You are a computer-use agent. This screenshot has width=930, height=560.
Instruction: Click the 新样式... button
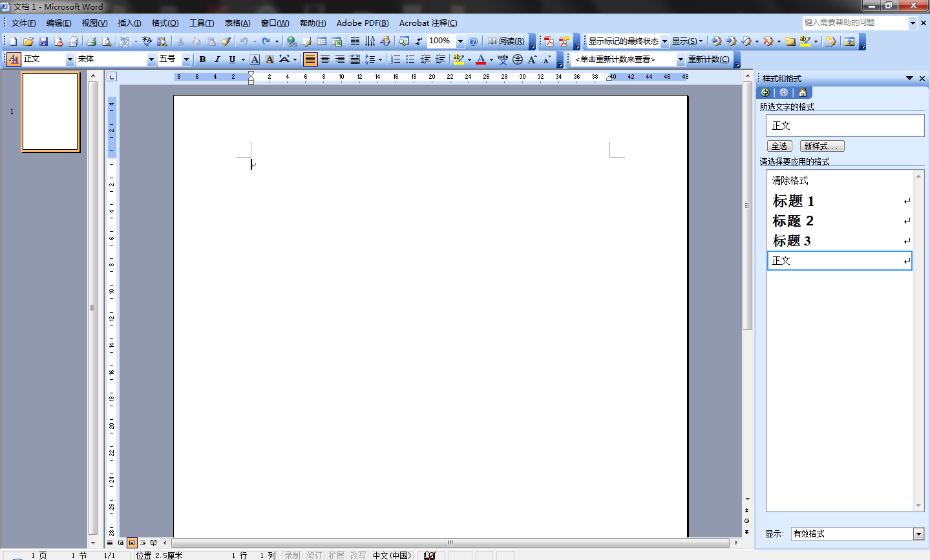pyautogui.click(x=822, y=146)
